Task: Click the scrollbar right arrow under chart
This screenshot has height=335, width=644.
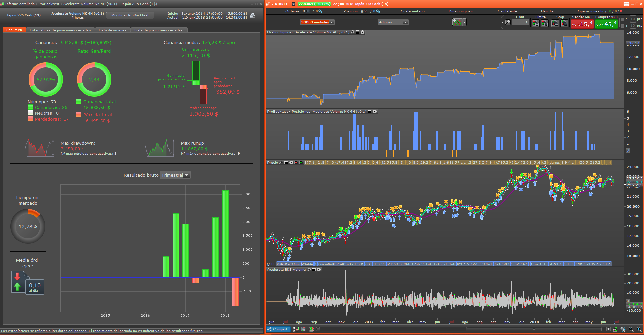Action: (x=608, y=329)
